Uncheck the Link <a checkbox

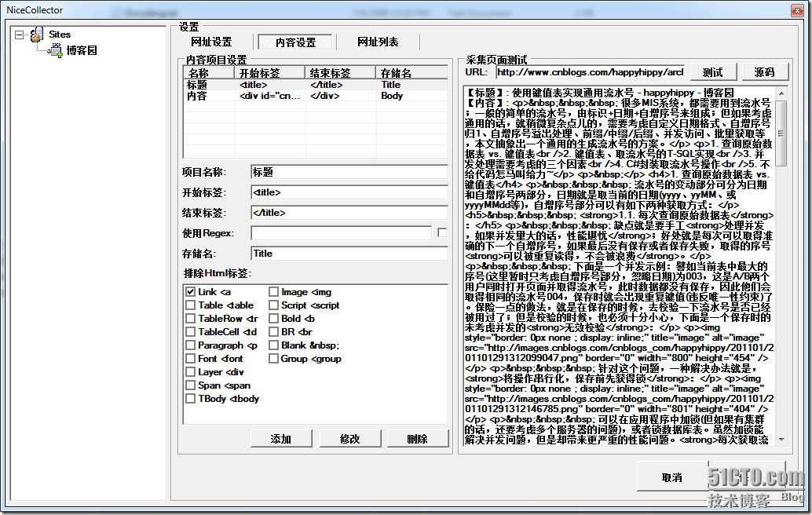(191, 292)
